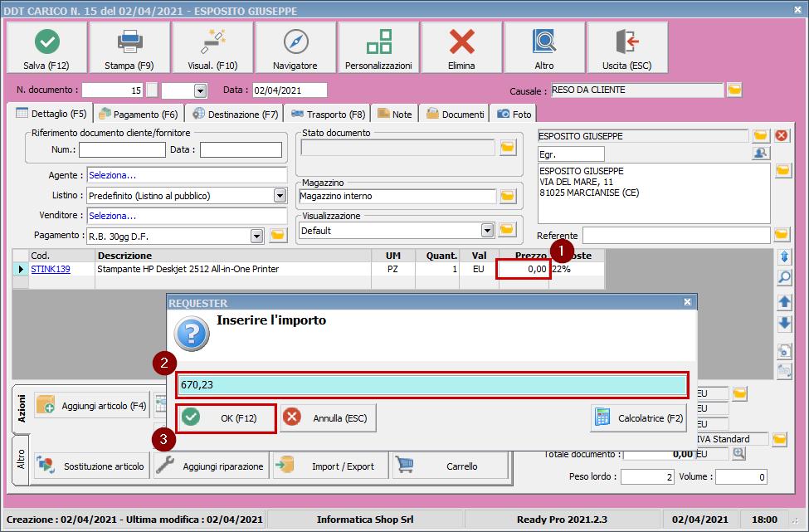809x532 pixels.
Task: Open folder icon beside IVA Standard
Action: [x=780, y=439]
